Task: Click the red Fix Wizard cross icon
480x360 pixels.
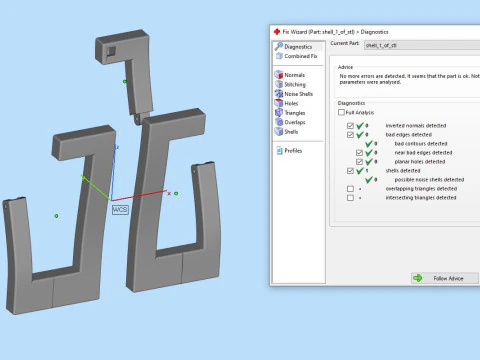Action: [276, 32]
